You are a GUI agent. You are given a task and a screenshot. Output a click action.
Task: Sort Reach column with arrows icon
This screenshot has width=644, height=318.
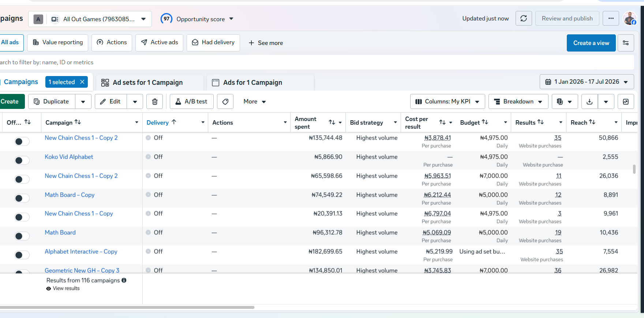point(592,122)
